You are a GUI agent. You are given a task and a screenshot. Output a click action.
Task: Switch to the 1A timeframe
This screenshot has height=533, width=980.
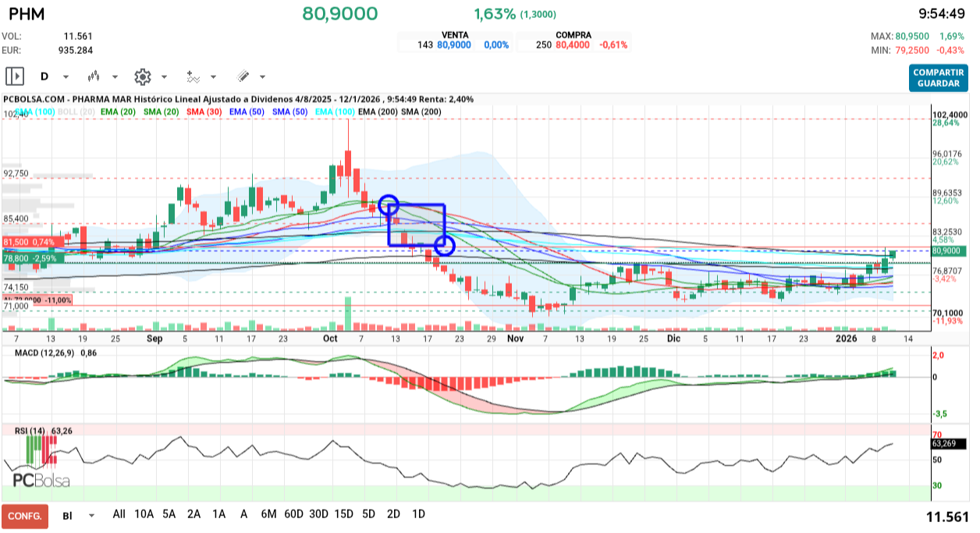tap(220, 515)
